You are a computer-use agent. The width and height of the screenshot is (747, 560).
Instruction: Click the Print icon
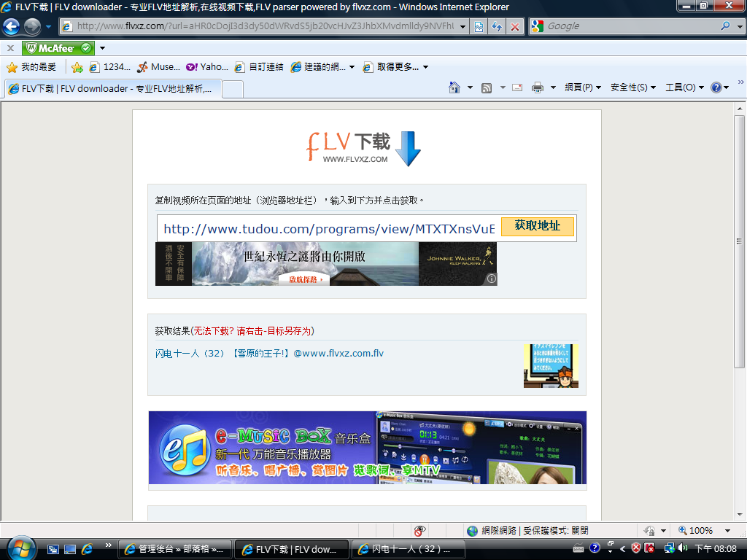click(538, 87)
